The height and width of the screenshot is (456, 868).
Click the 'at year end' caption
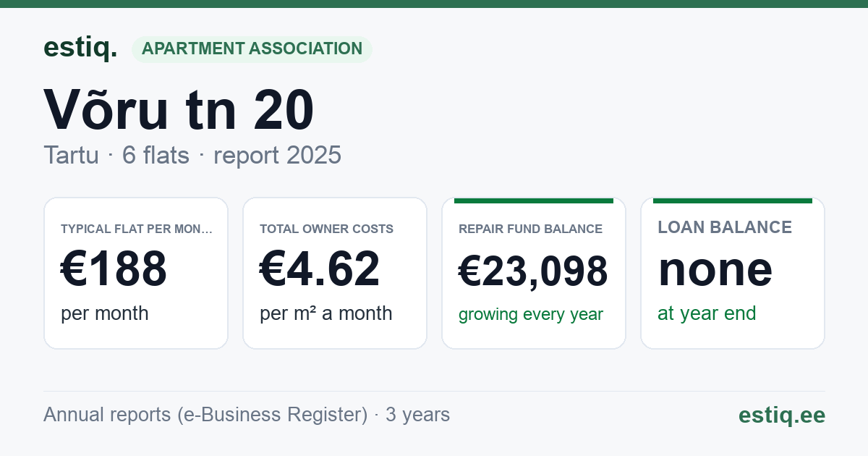point(707,313)
